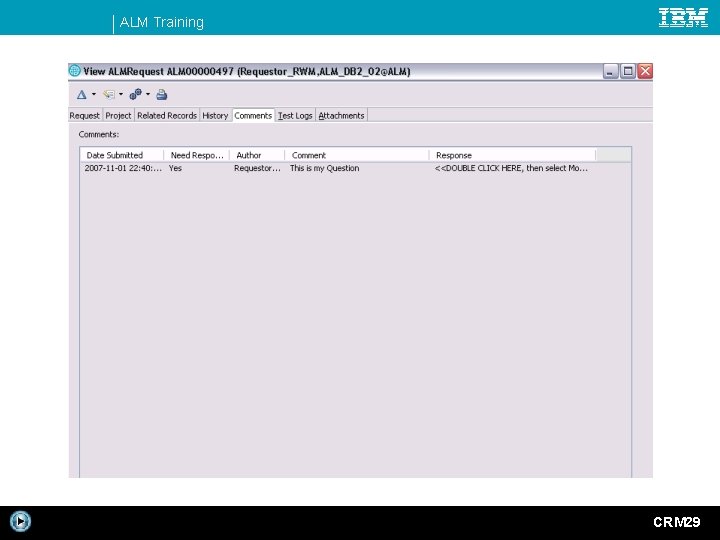Click the blue gears utilities icon

135,95
